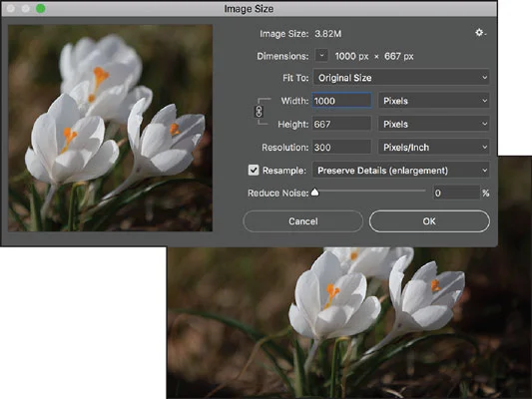Click the Width input field showing 1000

341,101
